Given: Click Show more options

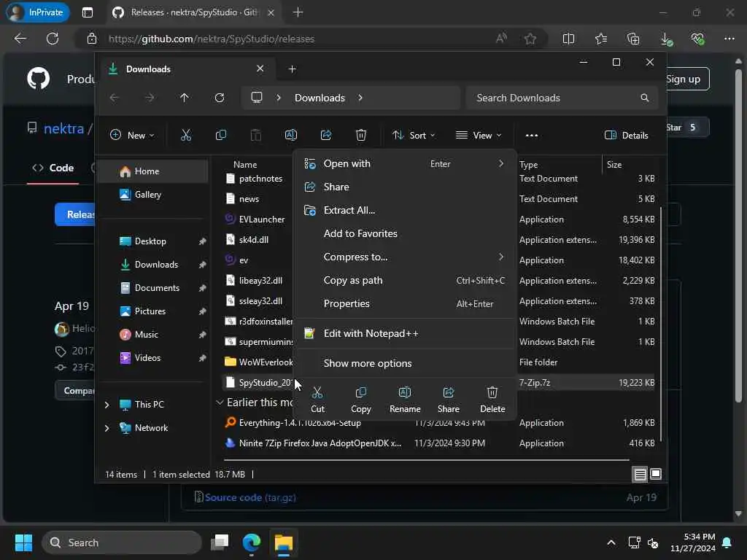Looking at the screenshot, I should point(404,363).
